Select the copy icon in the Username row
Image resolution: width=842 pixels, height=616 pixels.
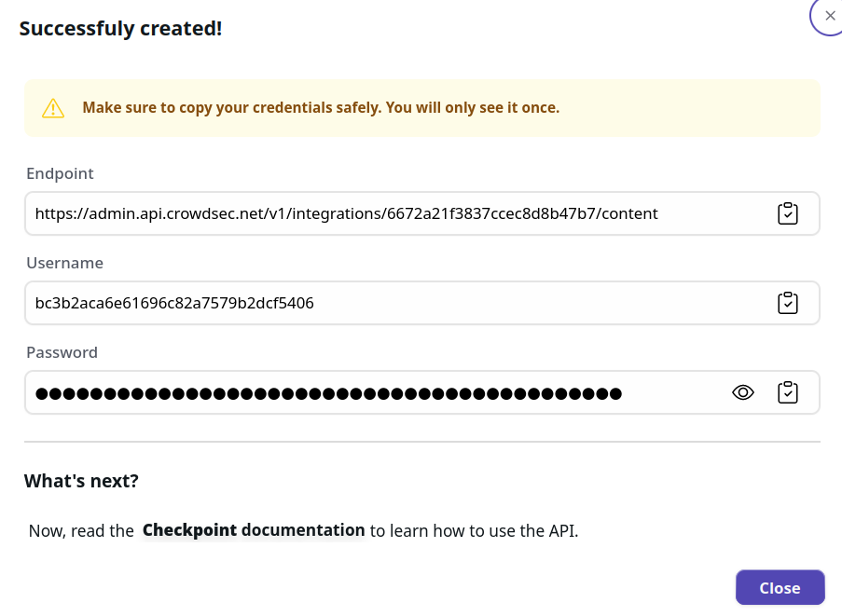pyautogui.click(x=788, y=303)
